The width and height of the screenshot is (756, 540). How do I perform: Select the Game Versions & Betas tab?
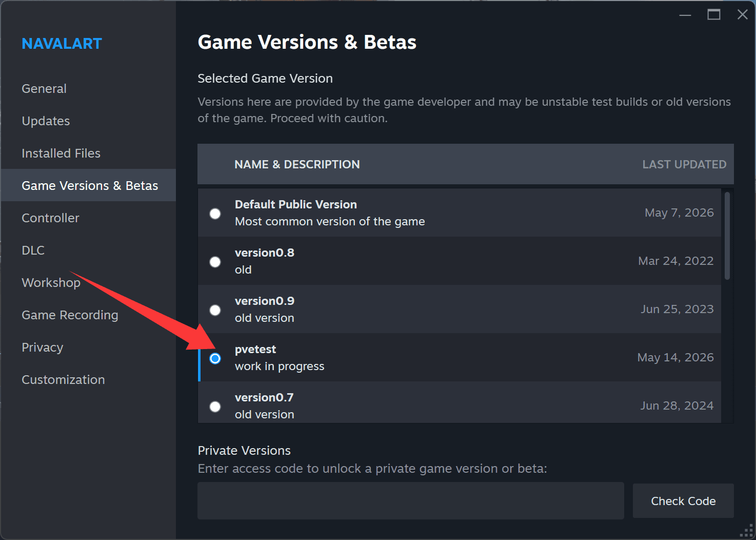coord(88,185)
